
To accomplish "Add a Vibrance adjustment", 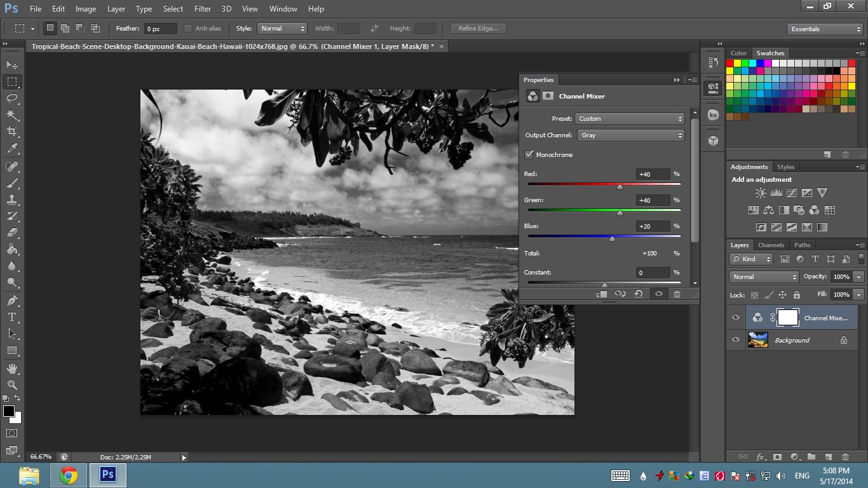I will click(822, 193).
